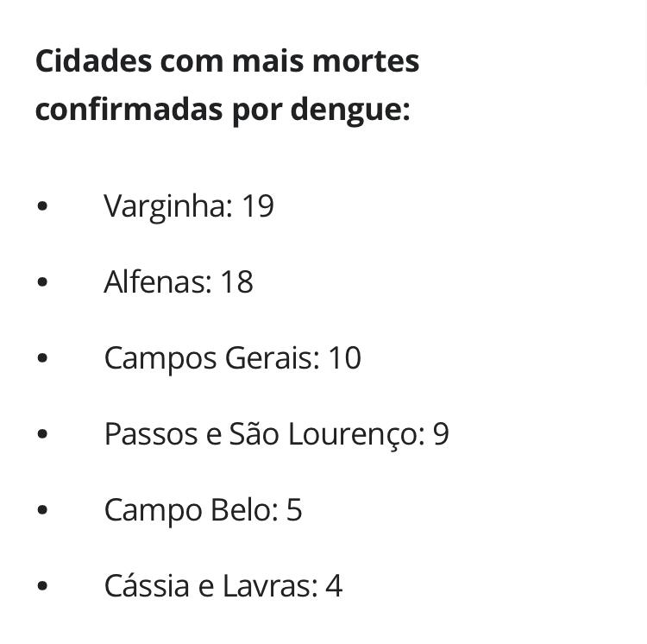Click the bullet beside Cássia e Lavras

tap(42, 585)
